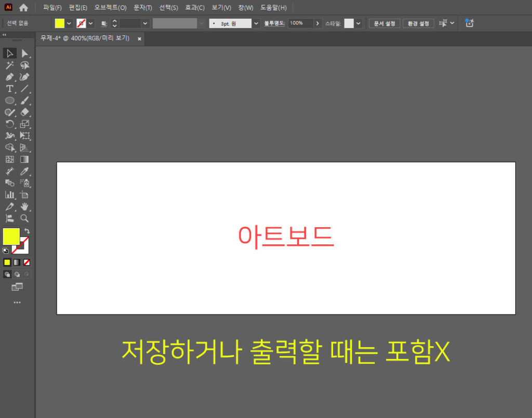Image resolution: width=532 pixels, height=418 pixels.
Task: Click the stroke weight stepper arrows
Action: click(x=115, y=23)
